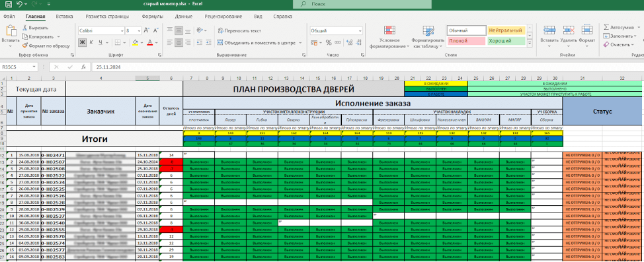Toggle Переносить текст wrap text
This screenshot has height=262, width=644.
click(x=239, y=31)
